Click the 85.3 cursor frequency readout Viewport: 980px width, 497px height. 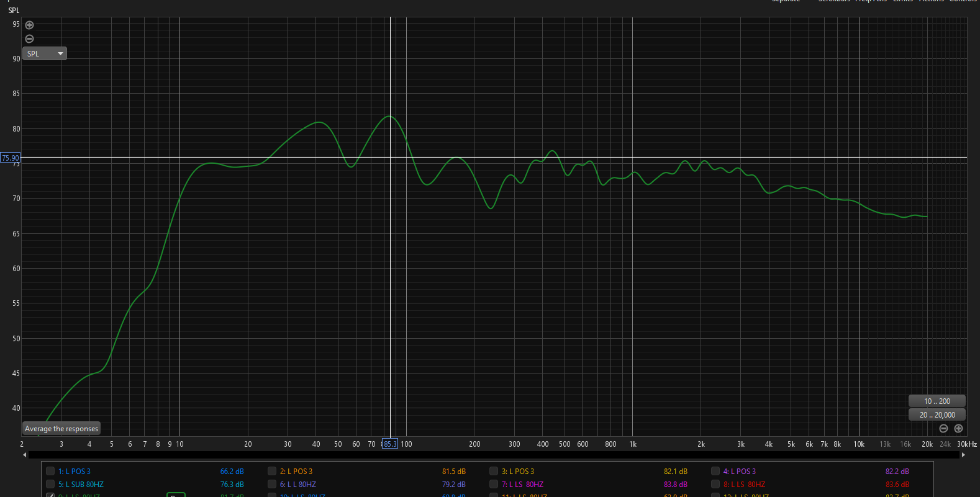tap(389, 444)
